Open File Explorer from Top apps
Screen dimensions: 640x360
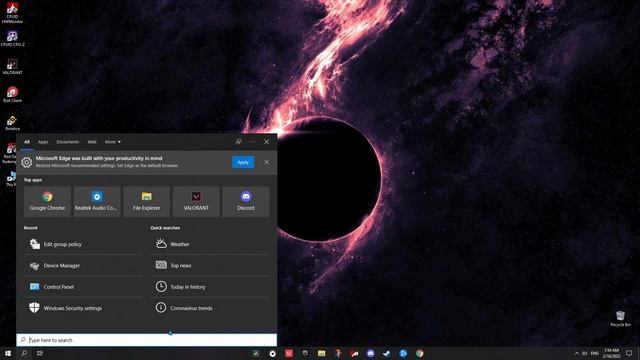tap(147, 201)
